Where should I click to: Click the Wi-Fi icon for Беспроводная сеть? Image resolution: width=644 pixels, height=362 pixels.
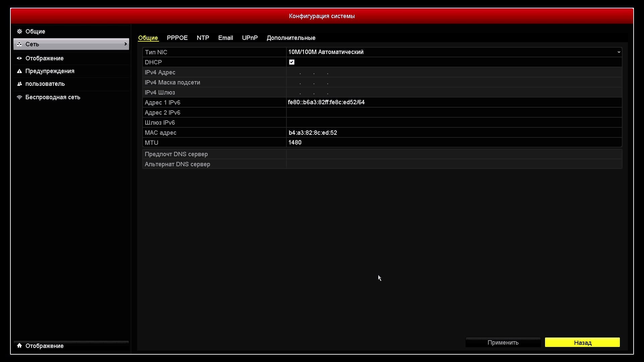[x=19, y=97]
